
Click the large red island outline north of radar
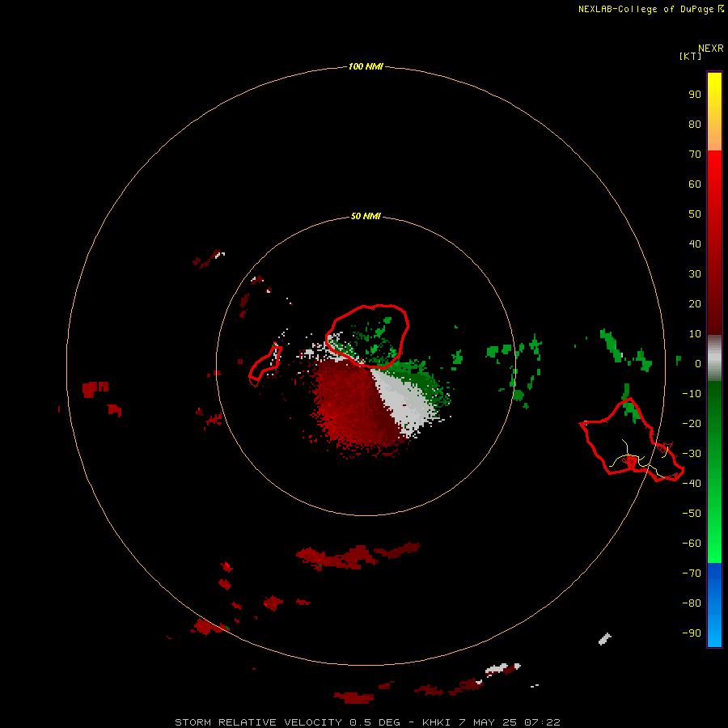[367, 336]
